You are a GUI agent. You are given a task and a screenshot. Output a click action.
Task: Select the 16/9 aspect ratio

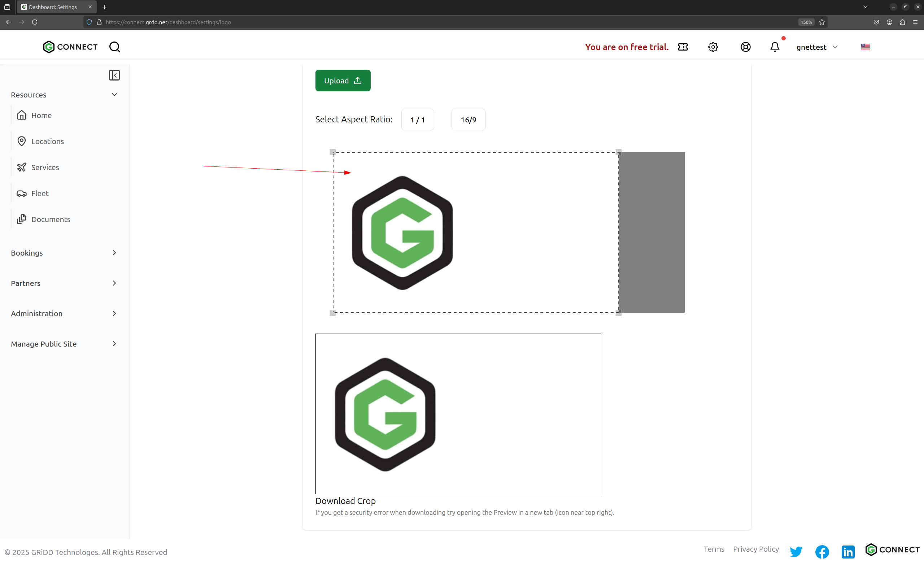[468, 119]
